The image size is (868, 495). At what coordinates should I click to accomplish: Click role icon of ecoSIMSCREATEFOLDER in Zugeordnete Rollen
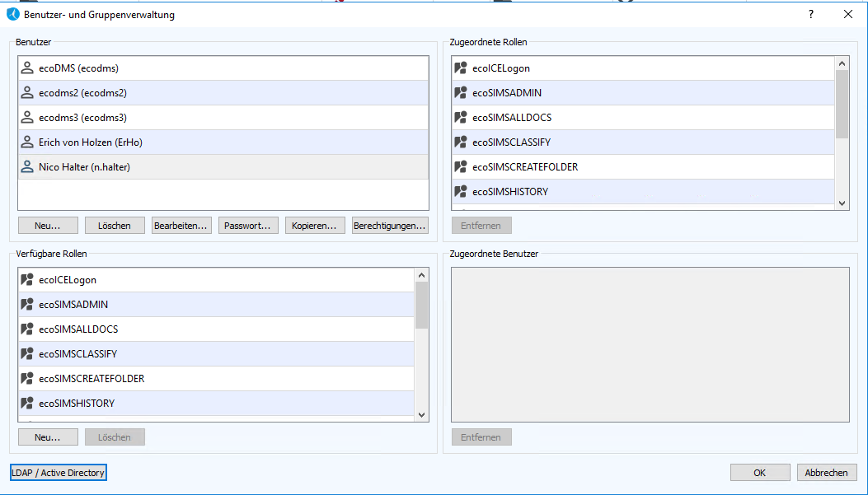pos(461,166)
